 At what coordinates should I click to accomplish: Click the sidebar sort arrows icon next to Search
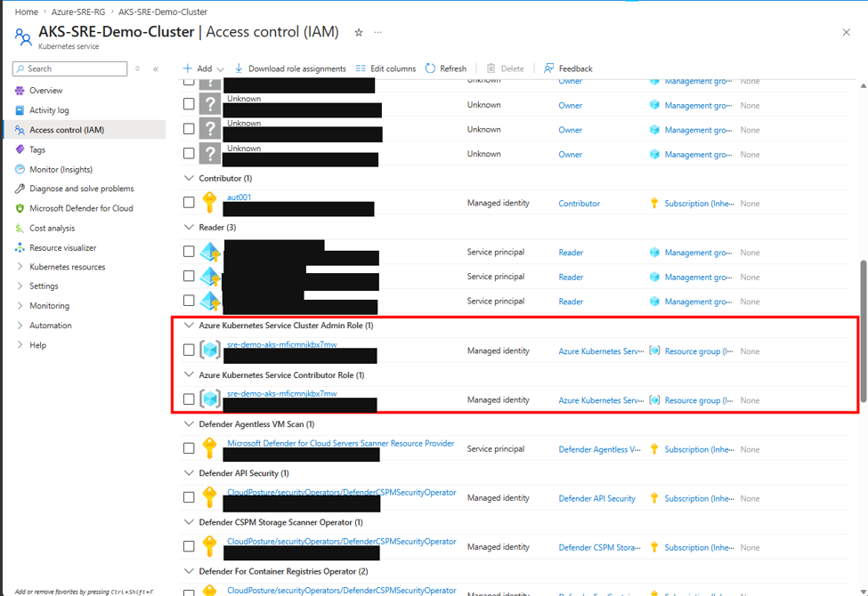tap(137, 68)
